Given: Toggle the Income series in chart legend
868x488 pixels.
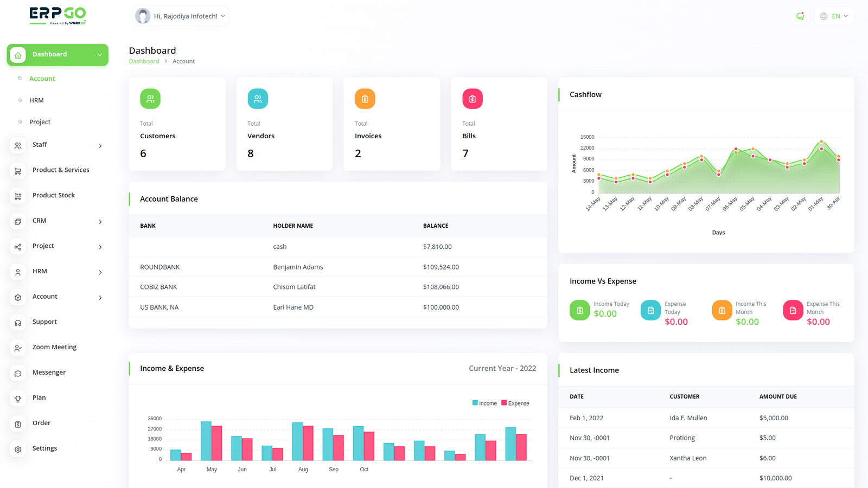Looking at the screenshot, I should pyautogui.click(x=484, y=403).
